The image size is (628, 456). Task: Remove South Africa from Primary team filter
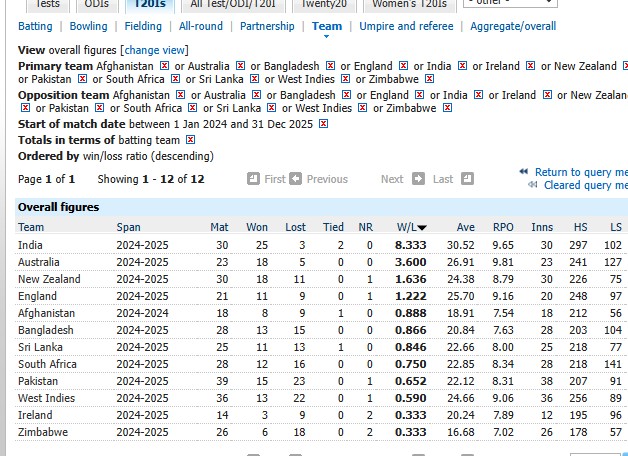[175, 78]
